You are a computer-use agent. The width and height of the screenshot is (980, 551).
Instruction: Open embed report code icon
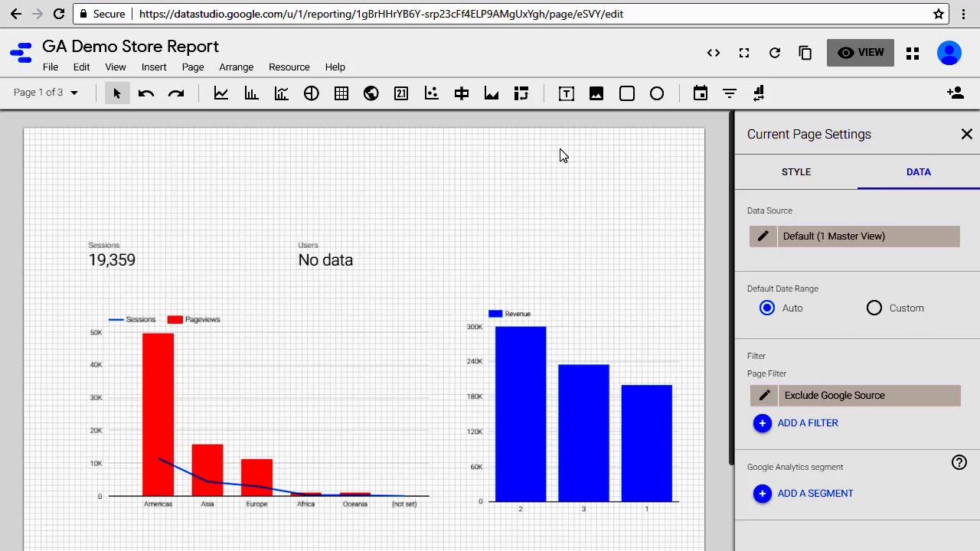point(714,53)
